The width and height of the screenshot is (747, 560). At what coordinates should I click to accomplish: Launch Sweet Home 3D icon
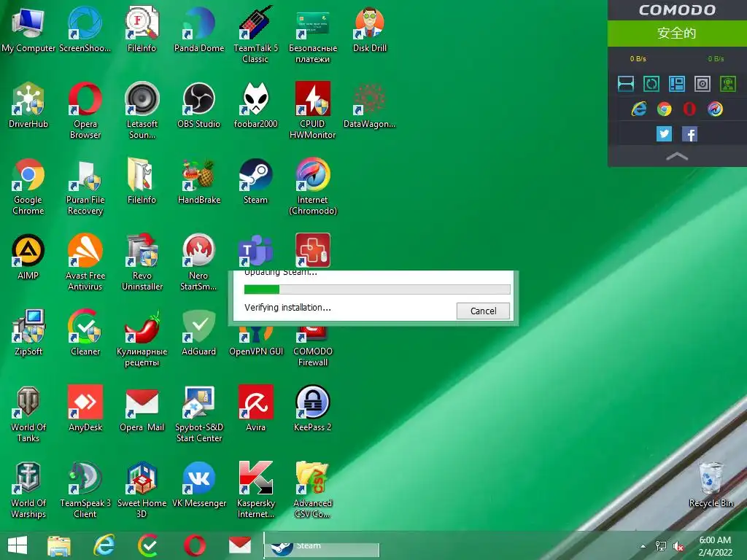click(x=142, y=489)
